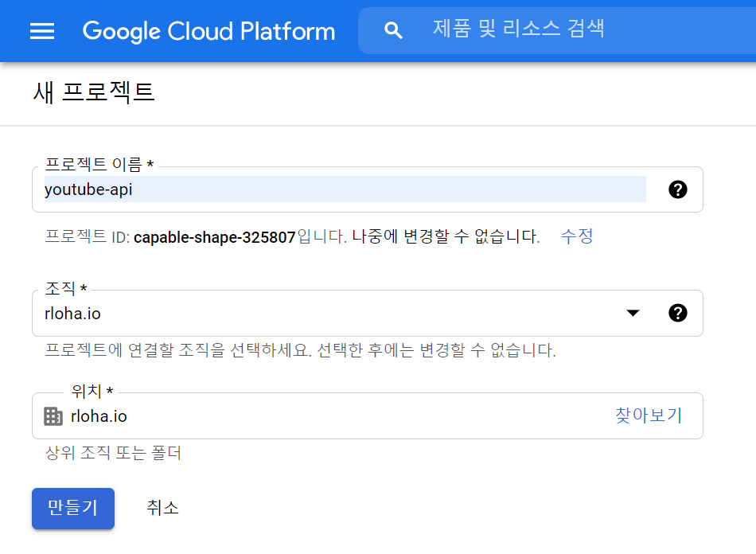The width and height of the screenshot is (756, 554).
Task: Click the location field showing rloha.io
Action: point(368,416)
